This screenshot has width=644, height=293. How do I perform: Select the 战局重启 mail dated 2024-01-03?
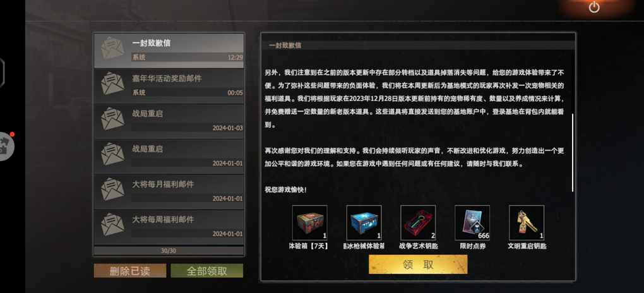tap(169, 121)
